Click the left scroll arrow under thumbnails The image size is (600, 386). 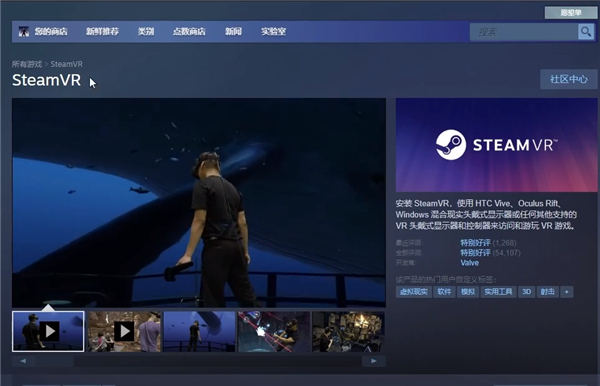(23, 361)
